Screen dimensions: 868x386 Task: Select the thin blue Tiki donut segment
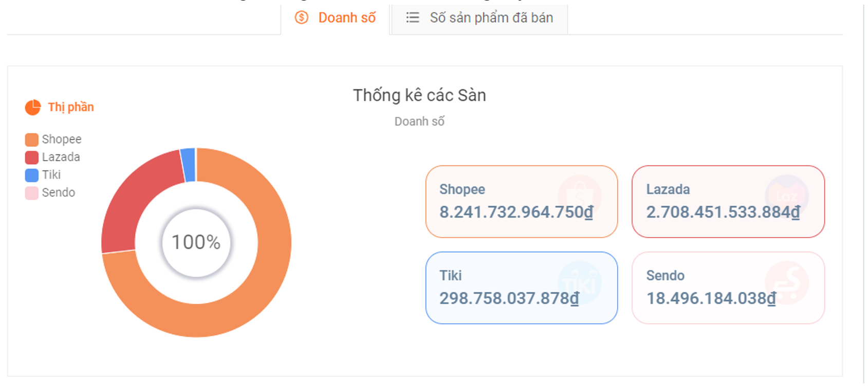[189, 165]
